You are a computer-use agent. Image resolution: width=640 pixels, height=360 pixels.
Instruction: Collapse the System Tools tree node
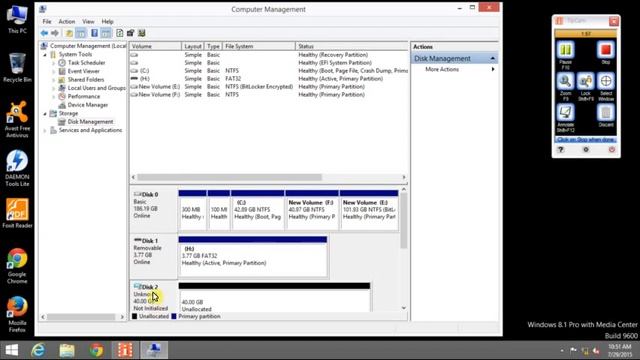click(45, 54)
